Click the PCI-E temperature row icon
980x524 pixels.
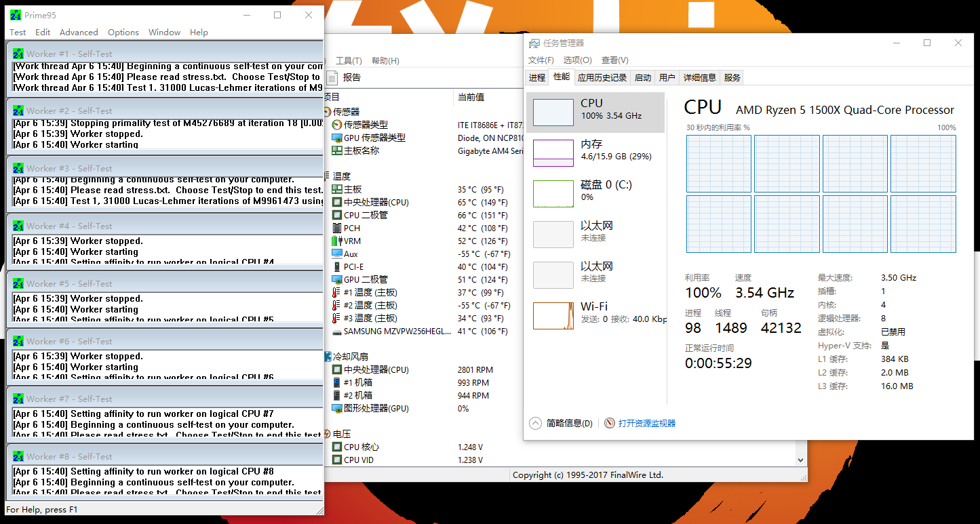point(337,266)
